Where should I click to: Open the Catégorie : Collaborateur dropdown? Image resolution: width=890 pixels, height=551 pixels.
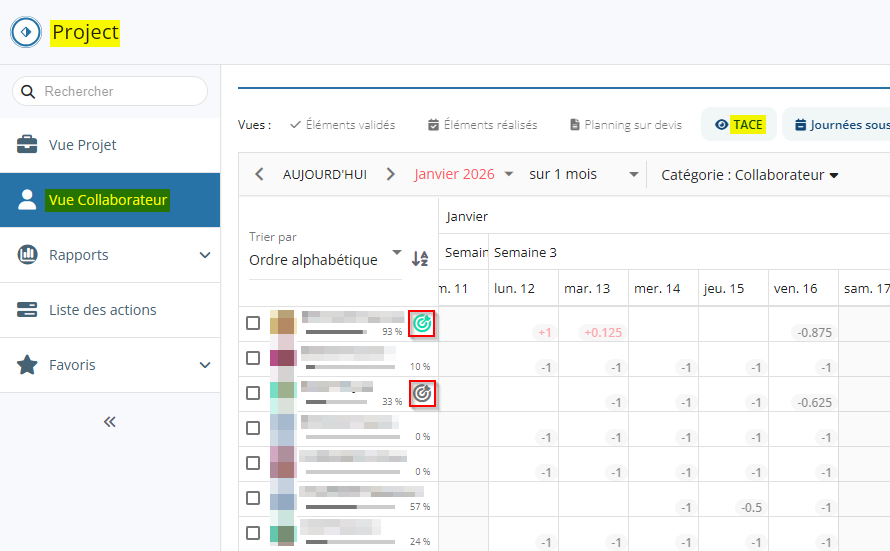click(x=749, y=175)
